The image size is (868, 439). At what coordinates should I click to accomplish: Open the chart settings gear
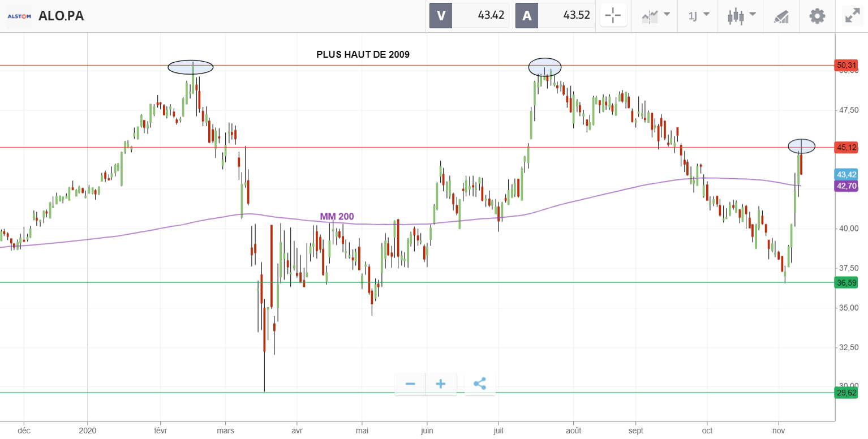point(817,16)
